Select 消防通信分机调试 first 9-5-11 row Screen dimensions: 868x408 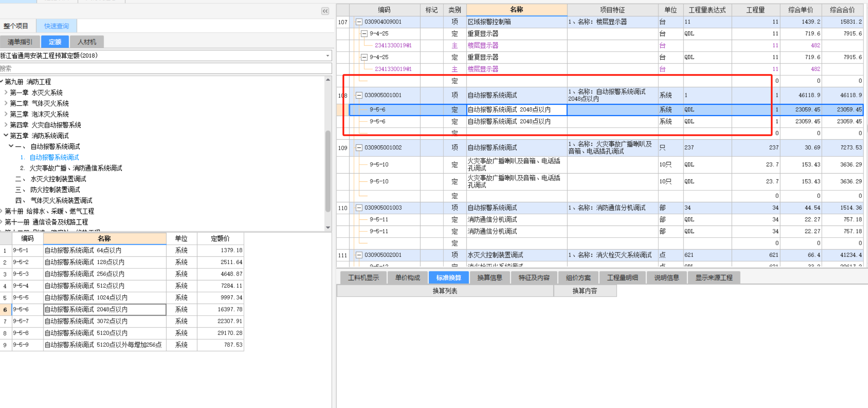tap(600, 220)
